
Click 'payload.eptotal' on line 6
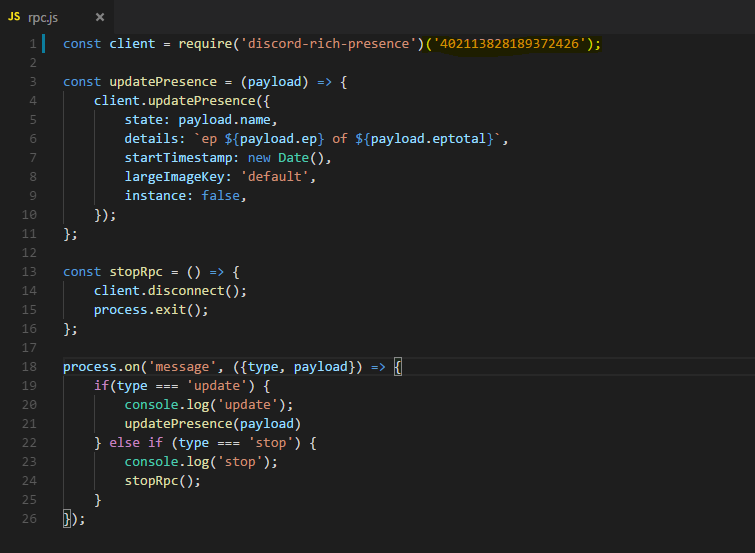point(428,139)
